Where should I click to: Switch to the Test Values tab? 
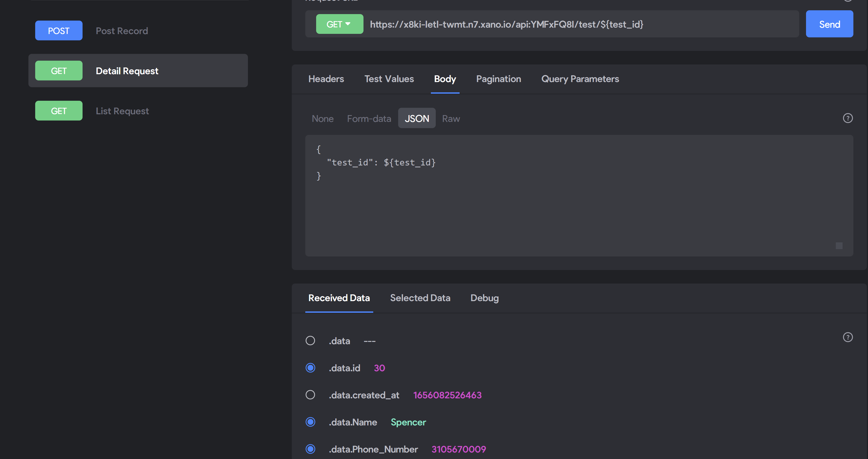(389, 79)
